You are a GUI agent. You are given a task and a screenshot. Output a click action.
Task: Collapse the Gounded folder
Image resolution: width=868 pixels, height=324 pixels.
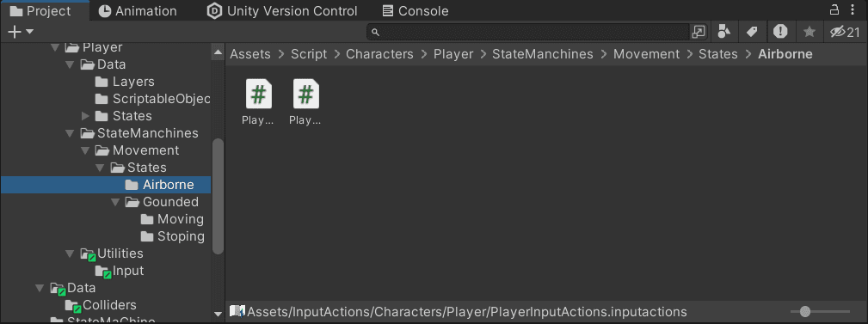coord(115,202)
